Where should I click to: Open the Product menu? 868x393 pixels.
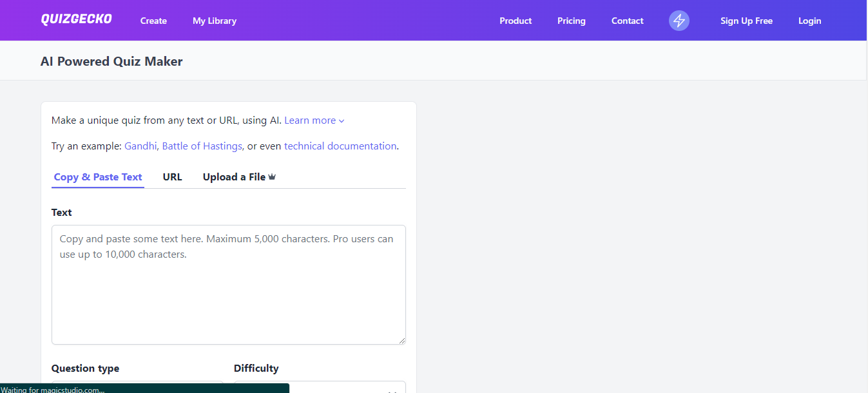pos(516,21)
